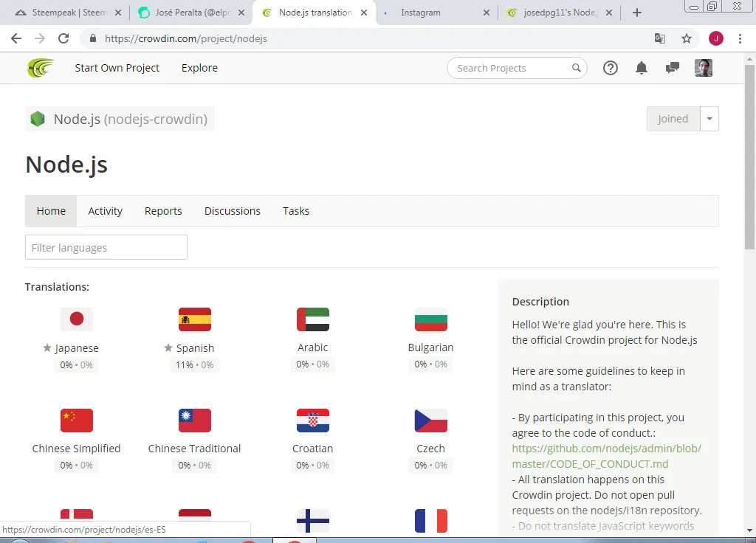Bookmark the page with star icon
This screenshot has width=756, height=543.
pyautogui.click(x=687, y=38)
